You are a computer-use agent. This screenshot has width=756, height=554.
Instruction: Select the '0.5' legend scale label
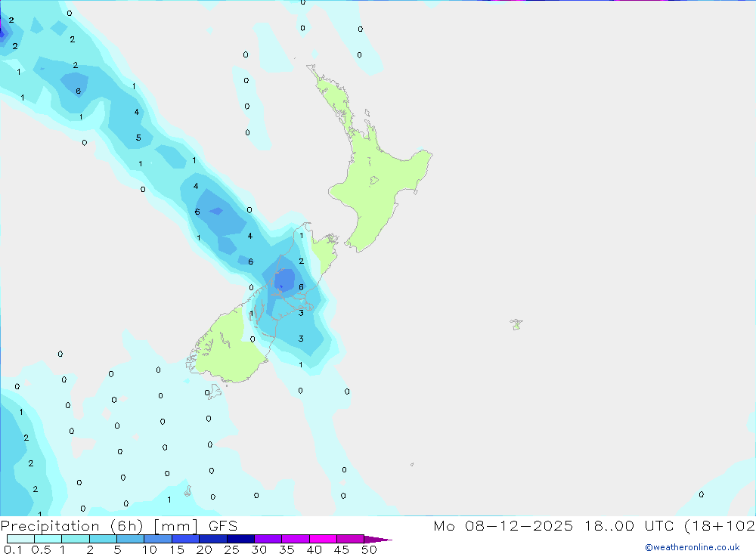point(41,549)
